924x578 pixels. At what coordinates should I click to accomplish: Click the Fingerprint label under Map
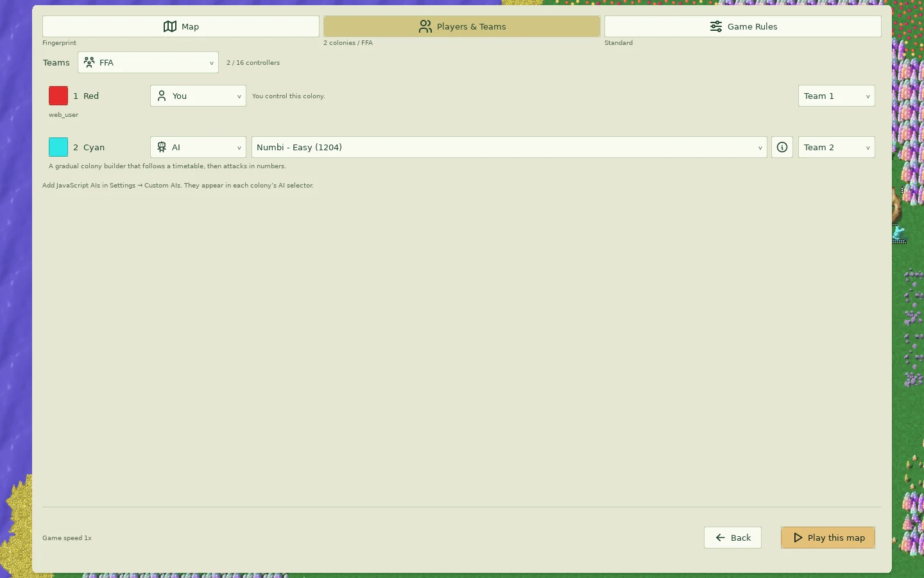pos(59,43)
